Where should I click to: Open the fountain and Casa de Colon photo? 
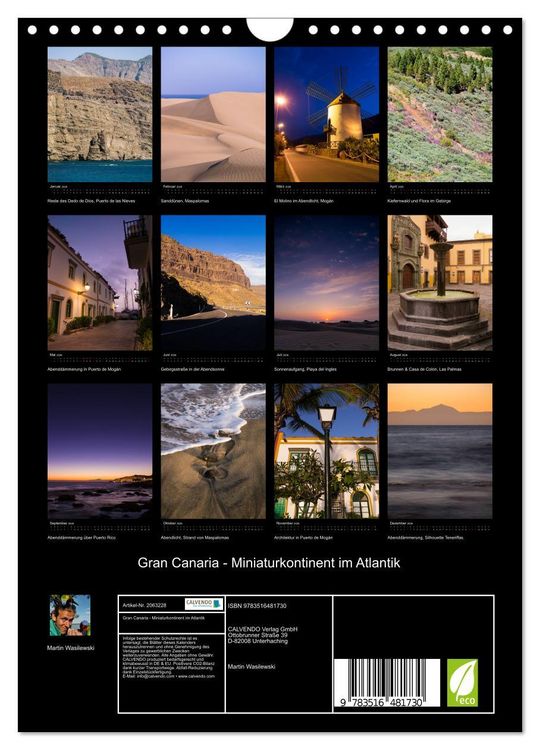440,283
